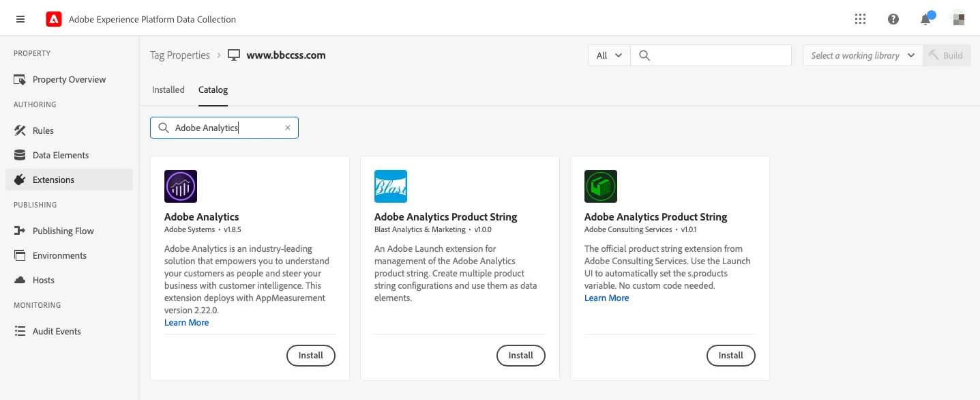980x400 pixels.
Task: Clear the Adobe Analytics search text
Action: [288, 128]
